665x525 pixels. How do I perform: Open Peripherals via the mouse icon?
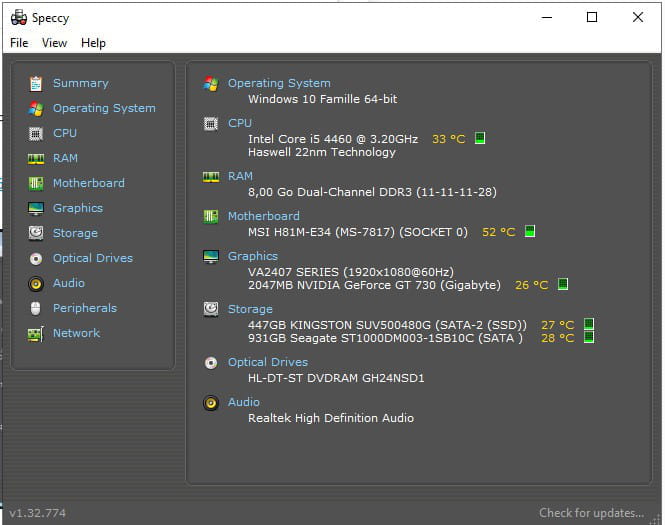(36, 308)
